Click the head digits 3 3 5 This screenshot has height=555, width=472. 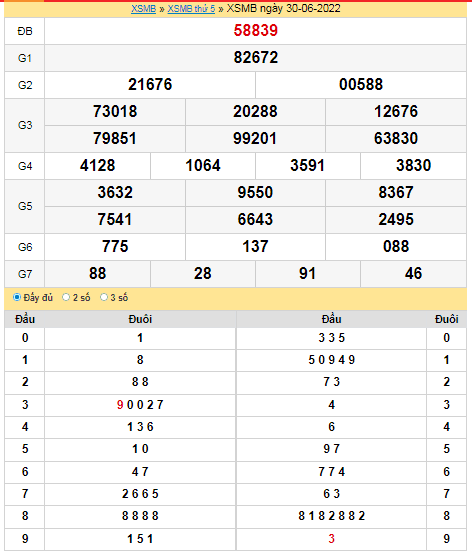[332, 338]
